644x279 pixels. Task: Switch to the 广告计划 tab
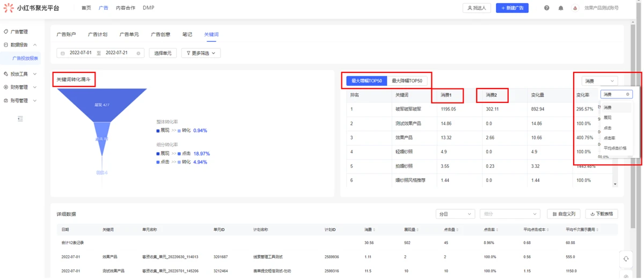click(98, 34)
